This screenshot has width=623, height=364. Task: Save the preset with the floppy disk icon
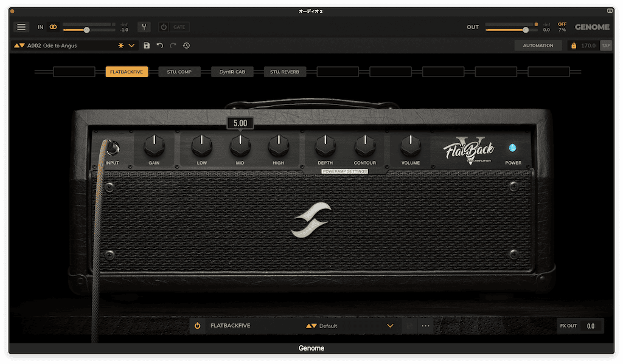[147, 46]
